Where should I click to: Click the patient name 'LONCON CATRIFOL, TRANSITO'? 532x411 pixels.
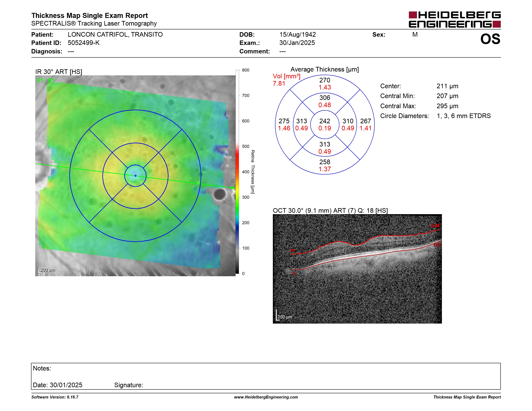click(115, 35)
